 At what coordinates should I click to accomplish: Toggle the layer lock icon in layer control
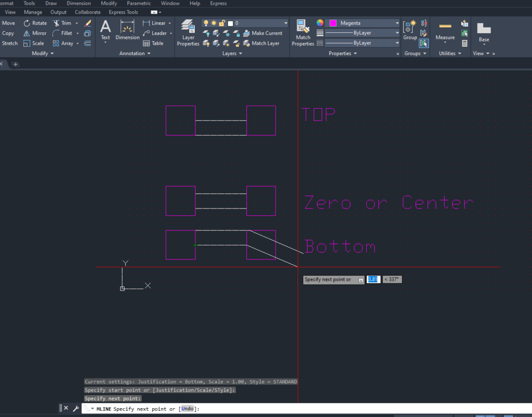pyautogui.click(x=222, y=22)
